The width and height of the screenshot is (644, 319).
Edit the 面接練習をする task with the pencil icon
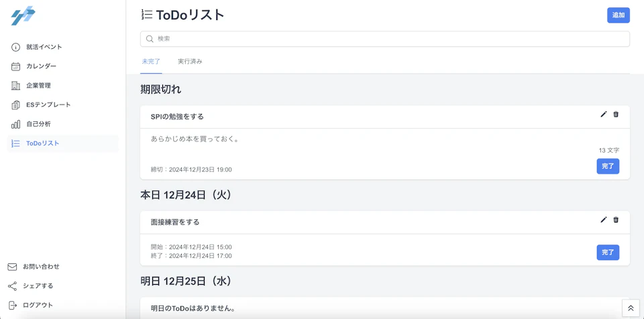pos(603,220)
